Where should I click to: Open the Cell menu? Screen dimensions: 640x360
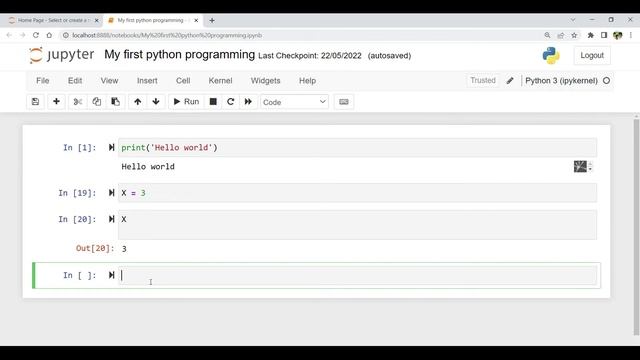point(183,80)
